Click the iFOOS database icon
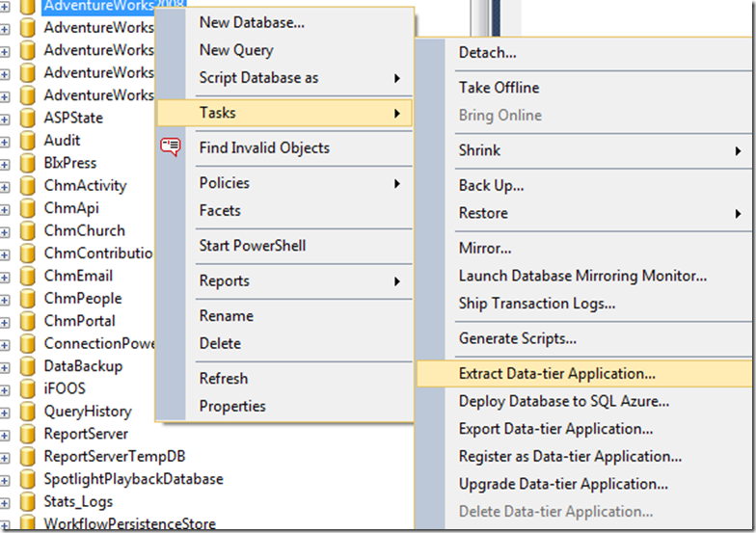The width and height of the screenshot is (756, 533). [29, 389]
